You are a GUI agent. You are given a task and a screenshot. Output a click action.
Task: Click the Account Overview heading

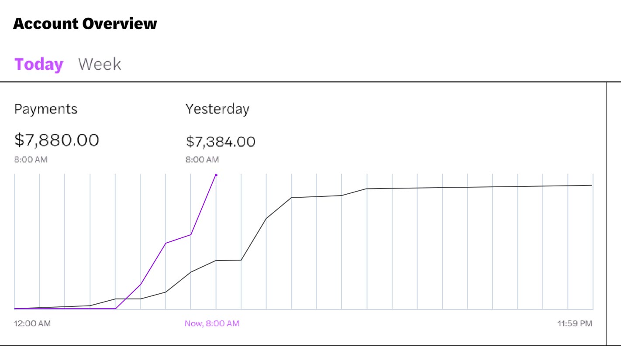86,23
